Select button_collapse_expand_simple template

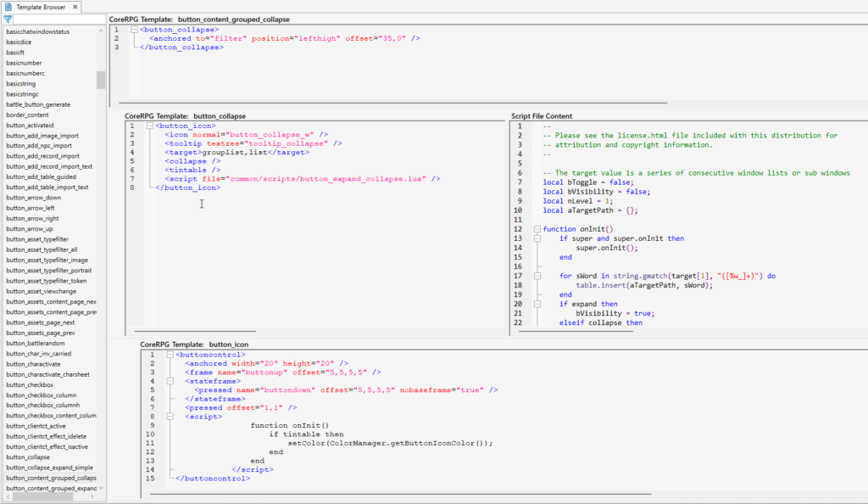(x=49, y=468)
